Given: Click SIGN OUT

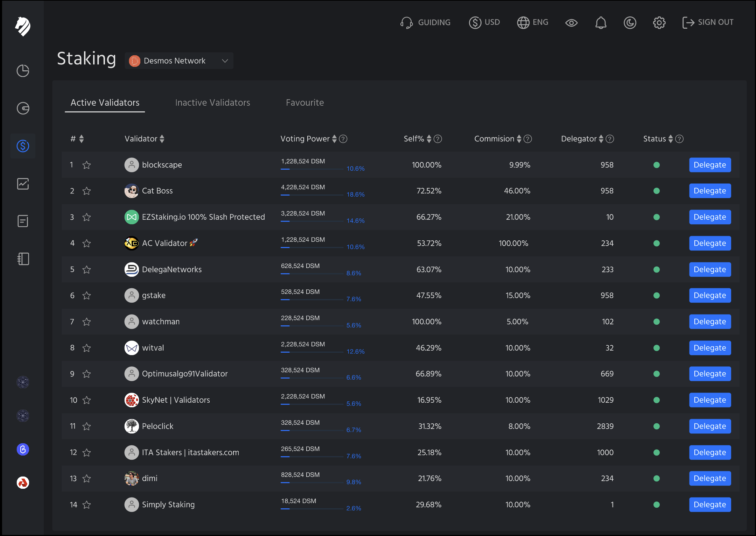Looking at the screenshot, I should click(708, 22).
